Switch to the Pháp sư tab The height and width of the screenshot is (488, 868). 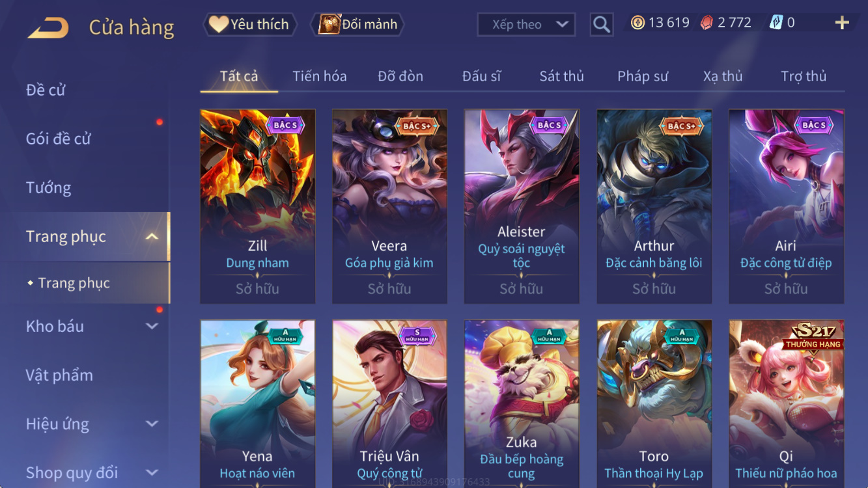click(x=643, y=76)
